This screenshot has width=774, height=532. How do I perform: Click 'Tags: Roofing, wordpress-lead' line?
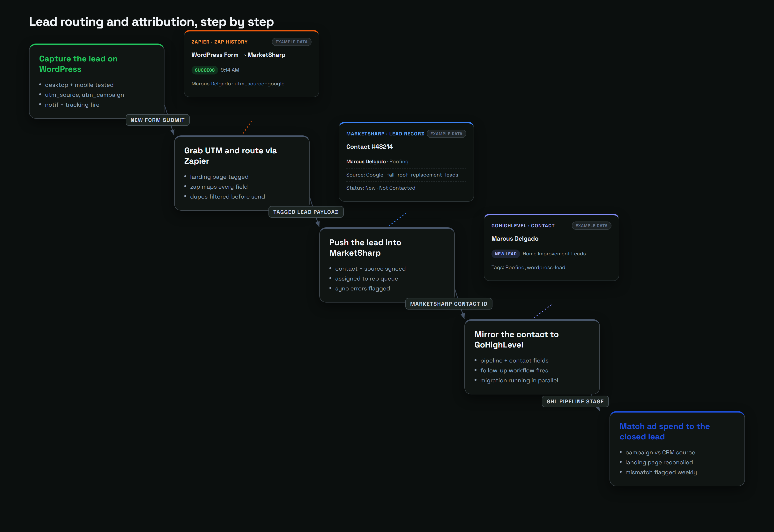click(528, 268)
